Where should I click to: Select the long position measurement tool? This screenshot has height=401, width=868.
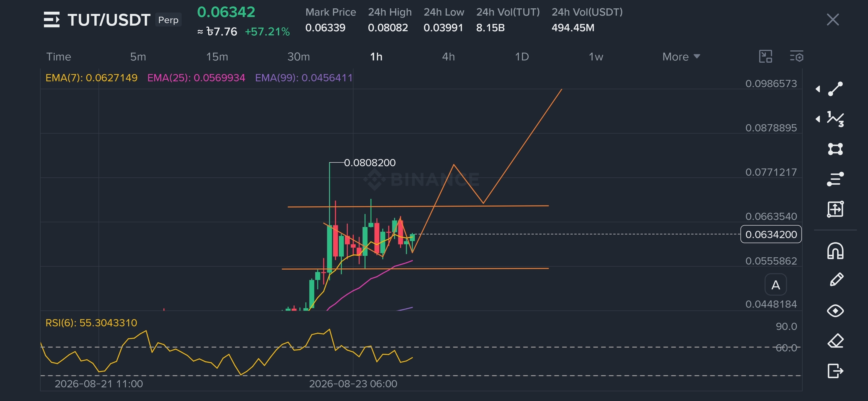click(x=835, y=209)
